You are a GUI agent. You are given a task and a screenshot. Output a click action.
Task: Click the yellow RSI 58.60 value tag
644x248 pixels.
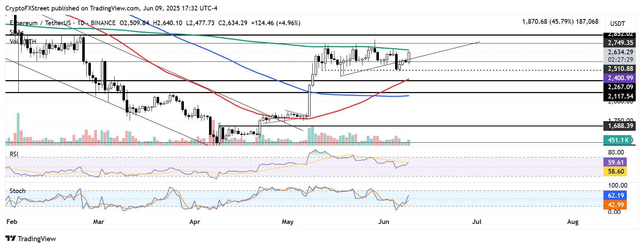pyautogui.click(x=616, y=171)
